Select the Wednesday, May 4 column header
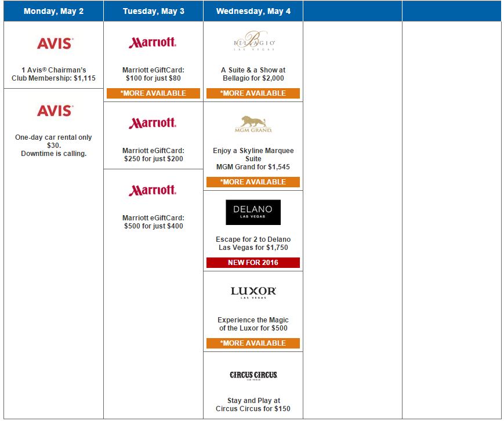The height and width of the screenshot is (421, 504). (253, 12)
